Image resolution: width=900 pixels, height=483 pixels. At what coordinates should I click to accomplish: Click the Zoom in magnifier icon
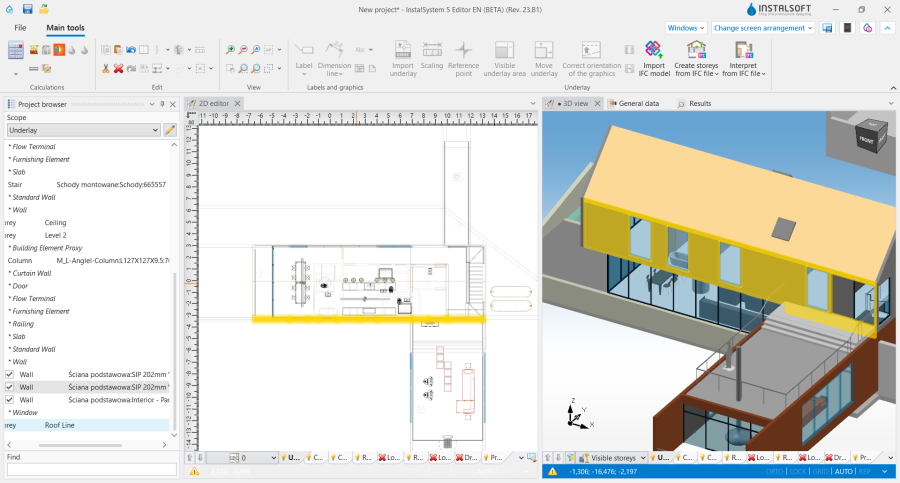pyautogui.click(x=230, y=50)
